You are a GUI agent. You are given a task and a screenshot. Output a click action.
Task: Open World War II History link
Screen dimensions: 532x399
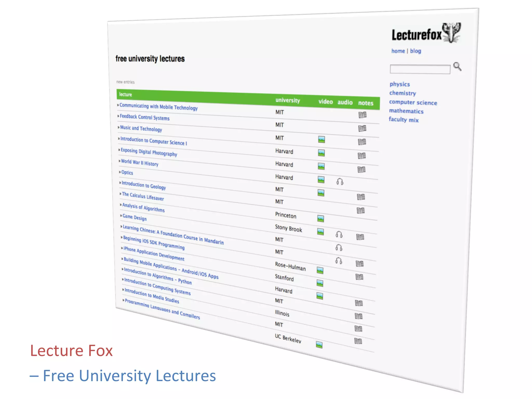tap(139, 163)
